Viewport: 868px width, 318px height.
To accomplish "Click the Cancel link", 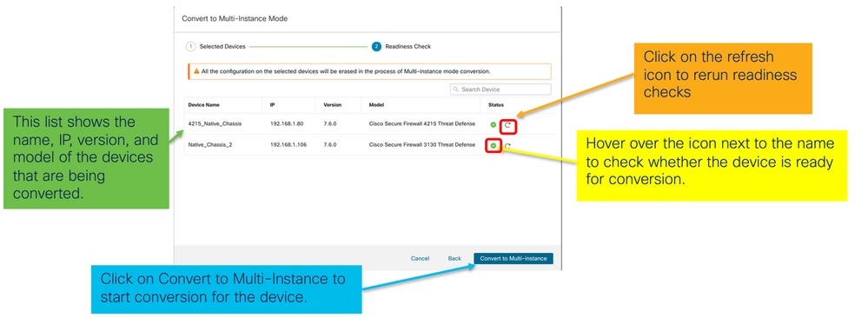I will (x=420, y=259).
